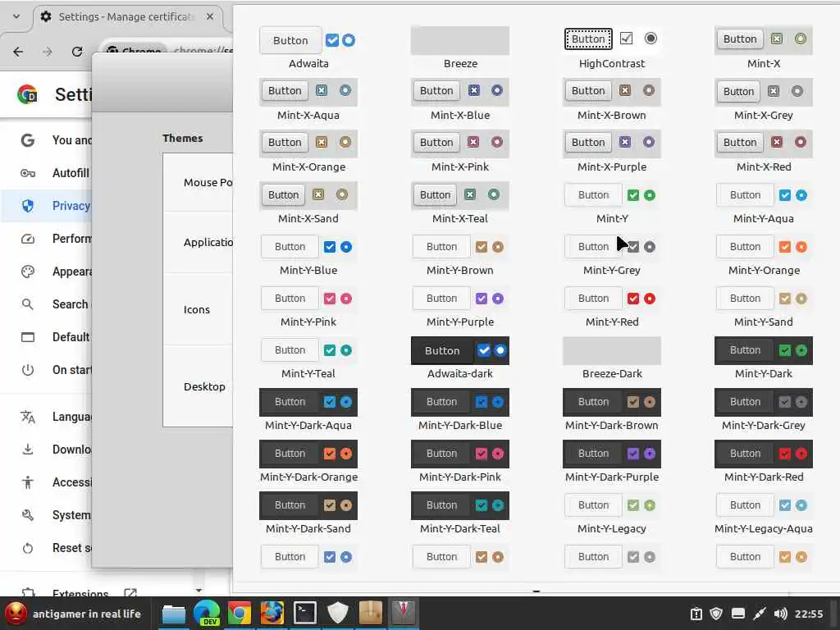
Task: Apply the Mint-Y-Dark-Blue theme
Action: [460, 410]
